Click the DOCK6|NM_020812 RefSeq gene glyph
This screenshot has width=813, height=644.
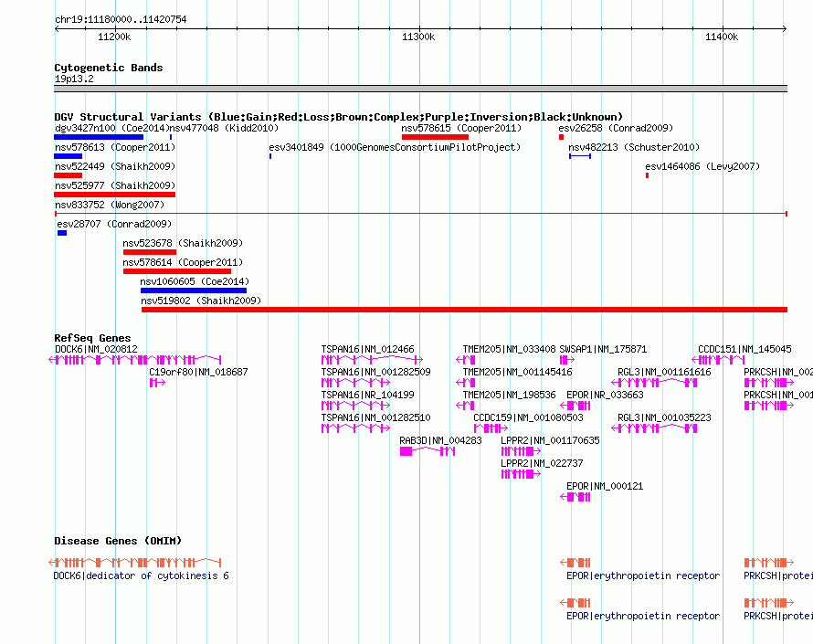[x=135, y=360]
